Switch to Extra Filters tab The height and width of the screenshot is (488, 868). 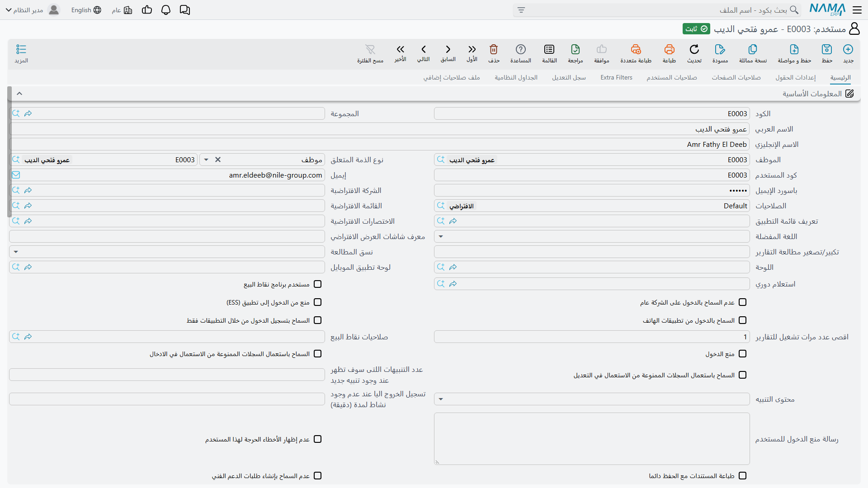[x=617, y=77]
